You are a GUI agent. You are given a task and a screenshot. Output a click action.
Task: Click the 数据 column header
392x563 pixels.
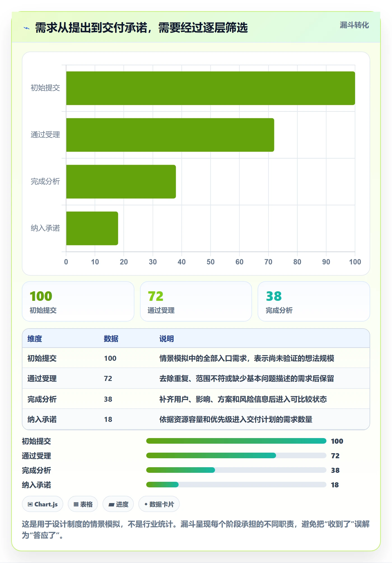[111, 339]
